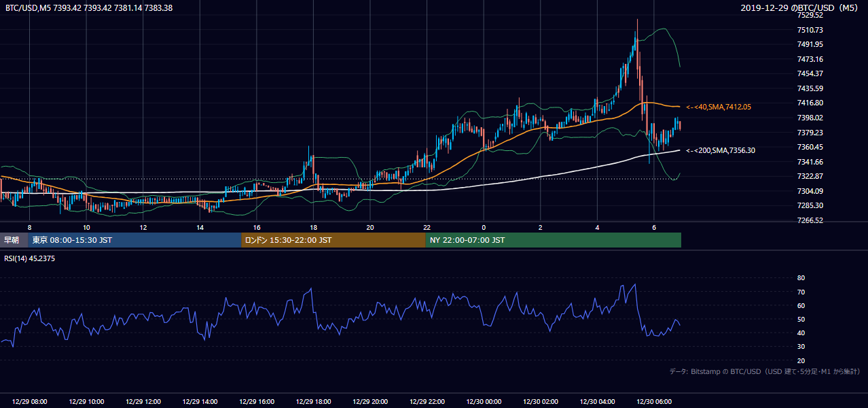Click the 7510.73 price axis label
Image resolution: width=868 pixels, height=408 pixels.
(810, 30)
